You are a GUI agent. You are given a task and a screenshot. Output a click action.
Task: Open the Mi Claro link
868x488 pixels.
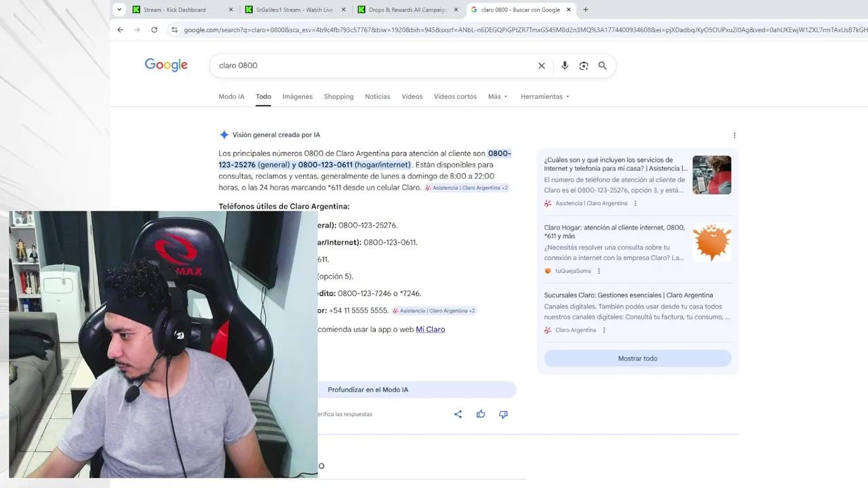430,329
